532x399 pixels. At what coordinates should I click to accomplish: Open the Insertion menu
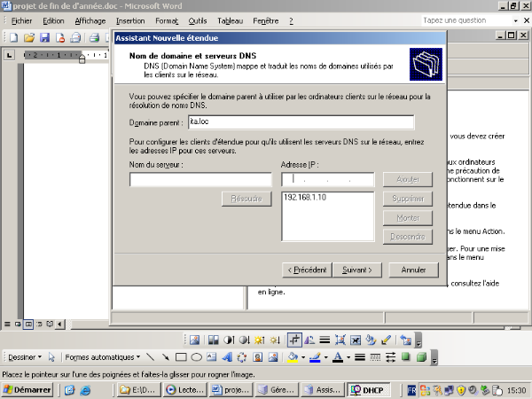point(130,20)
